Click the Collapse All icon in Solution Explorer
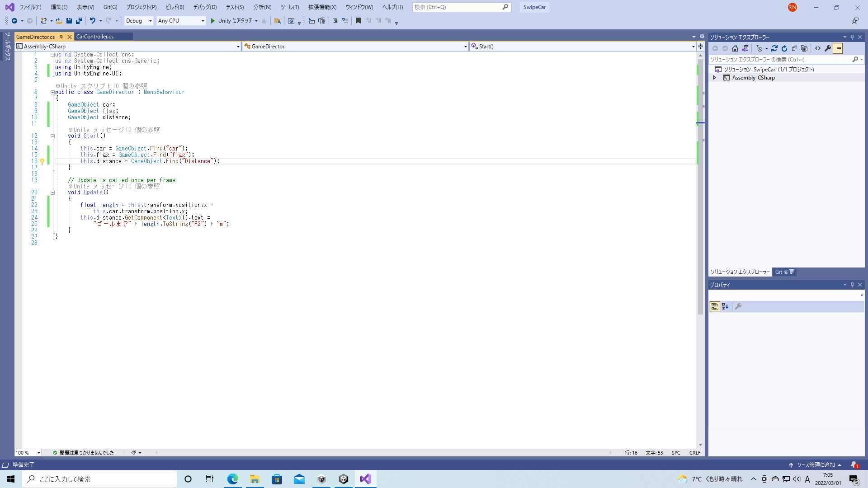Image resolution: width=868 pixels, height=488 pixels. pyautogui.click(x=794, y=48)
